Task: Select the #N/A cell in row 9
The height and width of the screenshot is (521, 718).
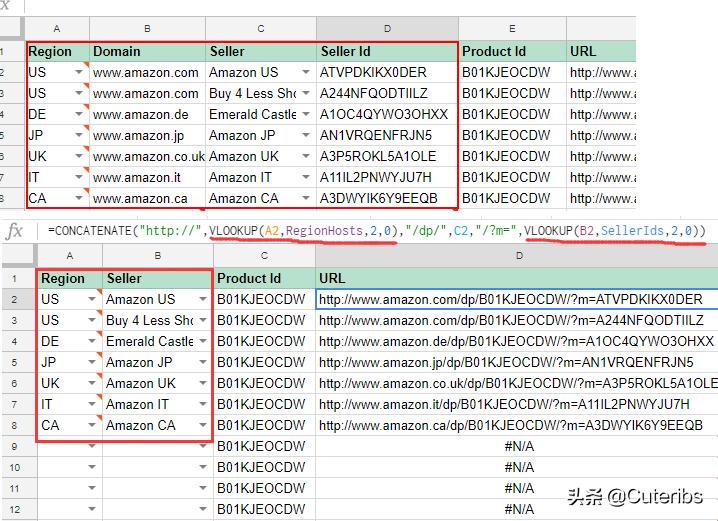Action: 517,446
